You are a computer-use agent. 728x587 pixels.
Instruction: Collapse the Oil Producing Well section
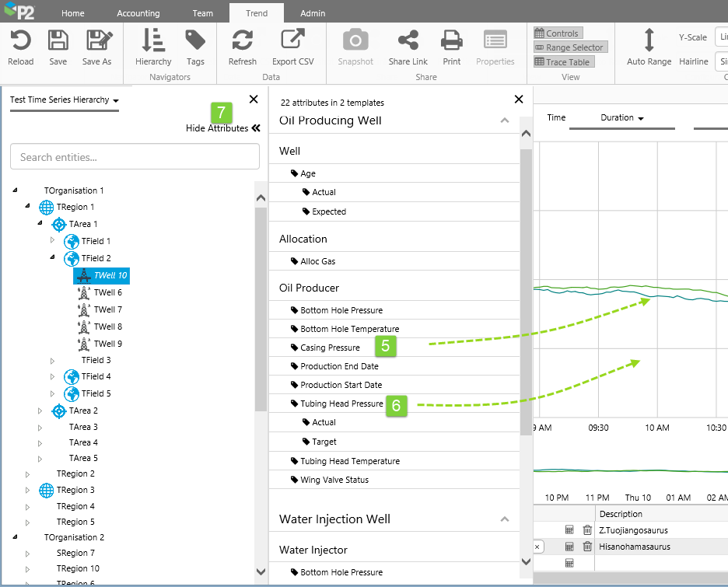pyautogui.click(x=504, y=121)
